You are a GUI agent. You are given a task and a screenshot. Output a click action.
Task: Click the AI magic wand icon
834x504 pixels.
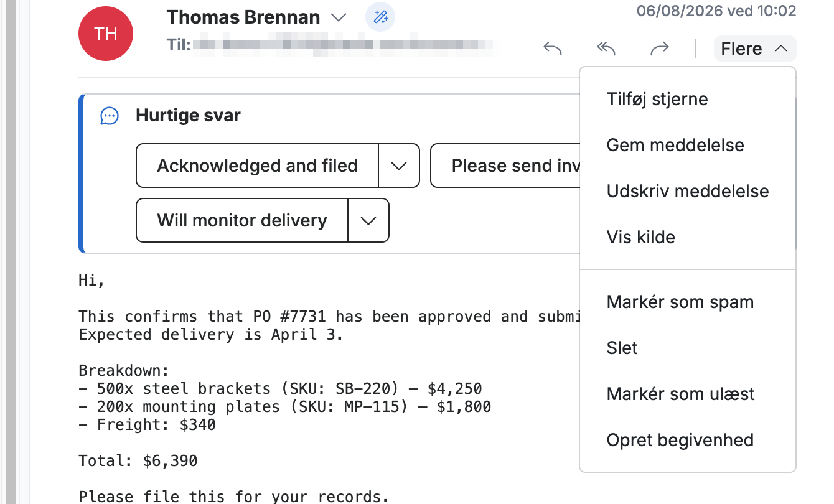pyautogui.click(x=380, y=17)
